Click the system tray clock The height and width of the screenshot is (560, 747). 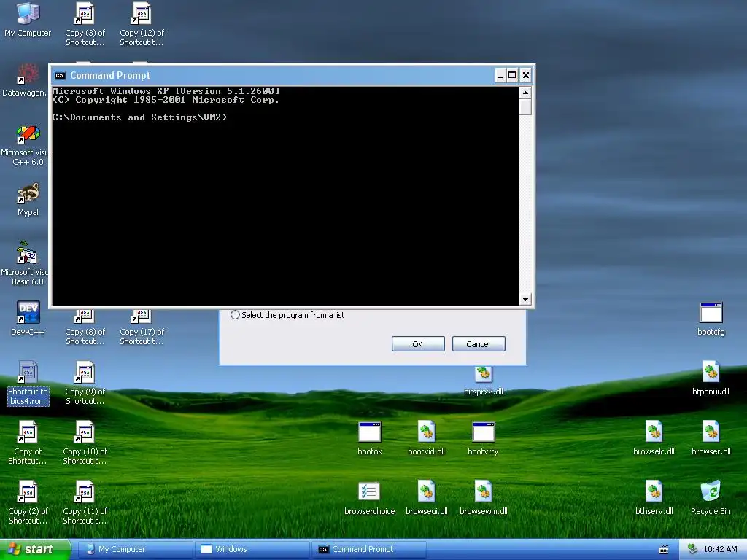tap(720, 549)
